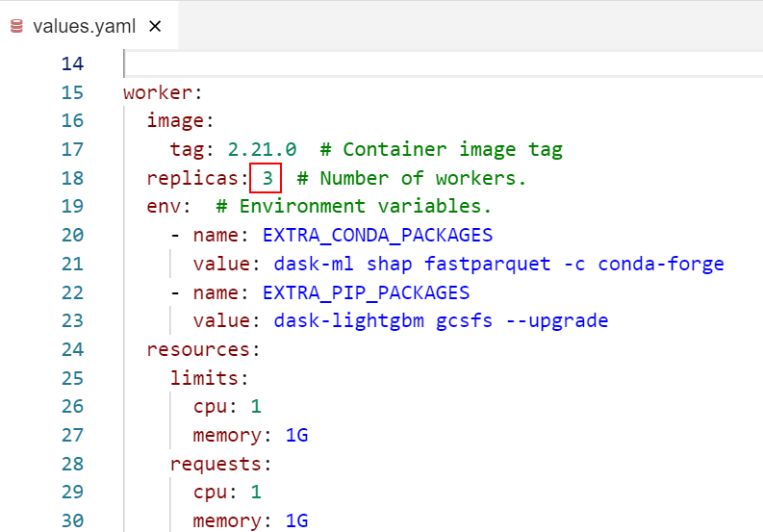Click the 'value' key on line 21
Image resolution: width=763 pixels, height=532 pixels.
(221, 264)
